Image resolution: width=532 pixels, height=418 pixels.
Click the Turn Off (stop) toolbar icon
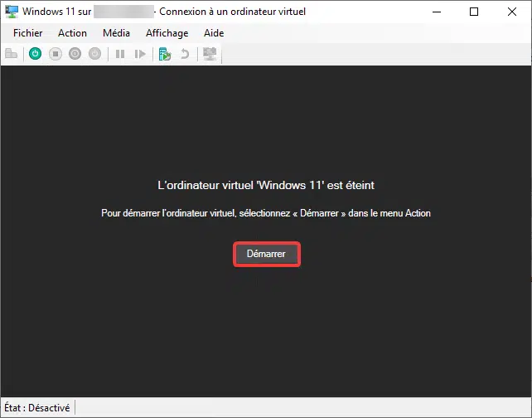point(56,54)
